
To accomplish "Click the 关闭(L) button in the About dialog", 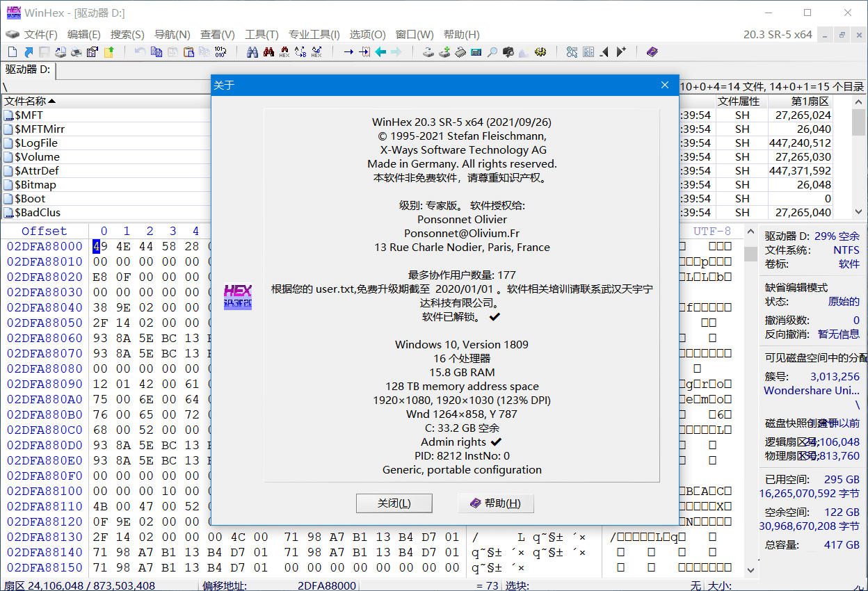I will point(394,503).
